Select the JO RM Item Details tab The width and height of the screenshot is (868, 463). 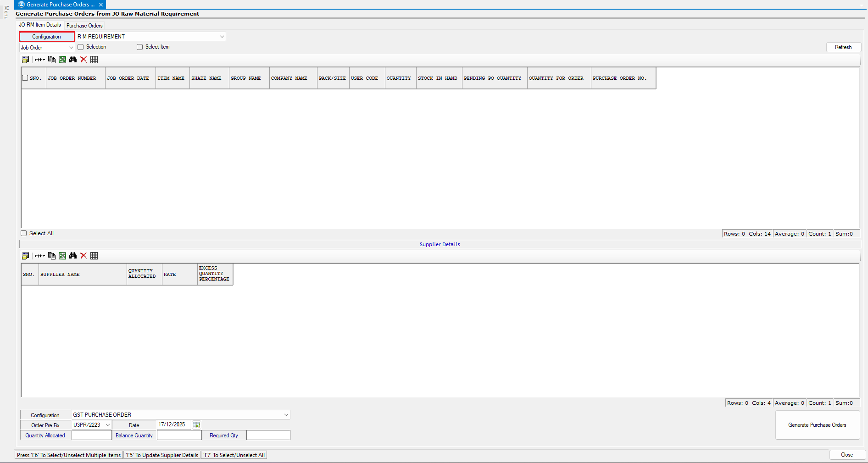point(40,25)
